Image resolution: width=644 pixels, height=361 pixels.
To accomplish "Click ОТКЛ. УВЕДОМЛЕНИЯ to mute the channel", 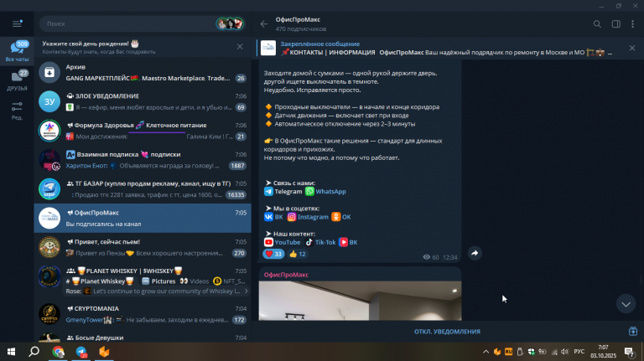I will tap(447, 332).
